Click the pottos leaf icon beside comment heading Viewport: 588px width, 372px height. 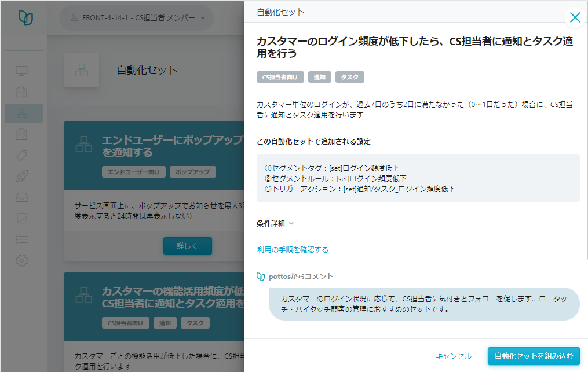click(x=260, y=277)
